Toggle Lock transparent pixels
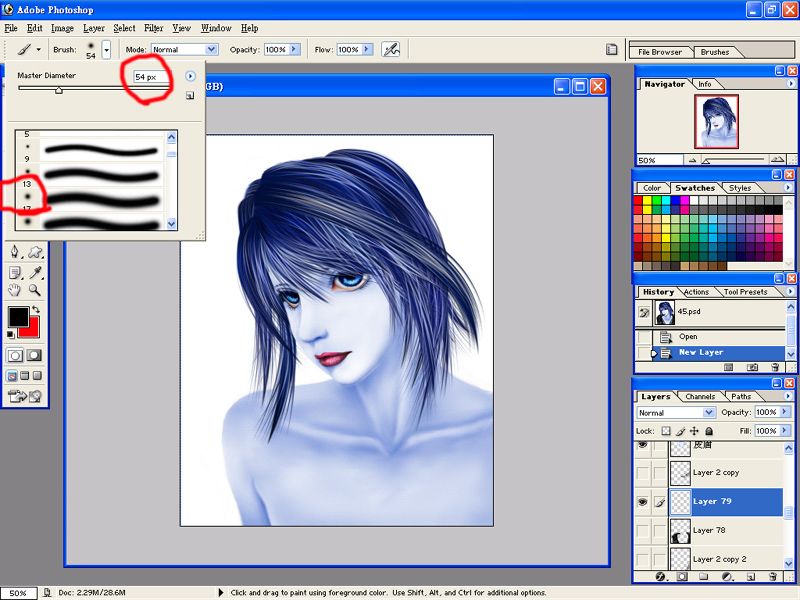 coord(666,431)
